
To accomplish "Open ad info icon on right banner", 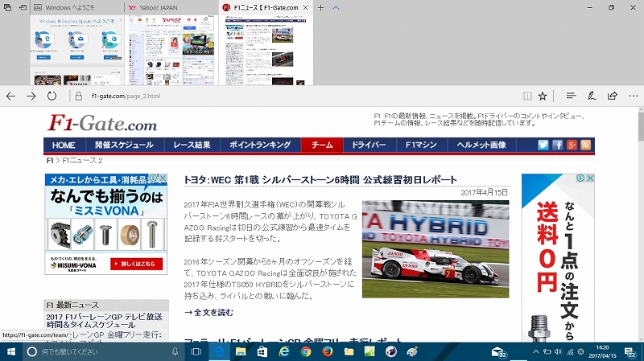I will (580, 178).
